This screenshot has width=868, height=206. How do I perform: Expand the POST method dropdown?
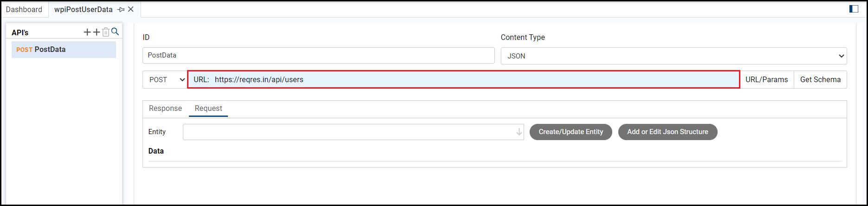pos(165,80)
